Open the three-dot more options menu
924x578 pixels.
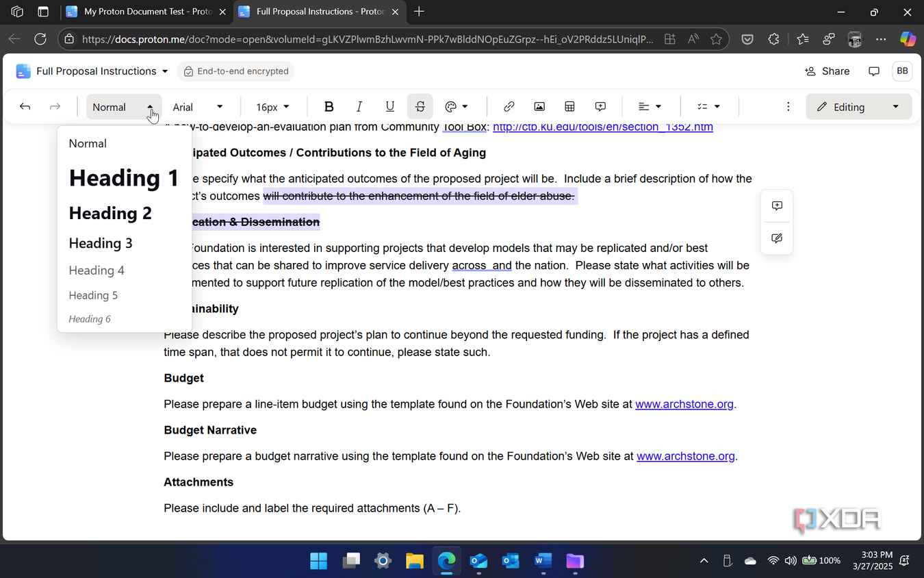click(x=788, y=107)
